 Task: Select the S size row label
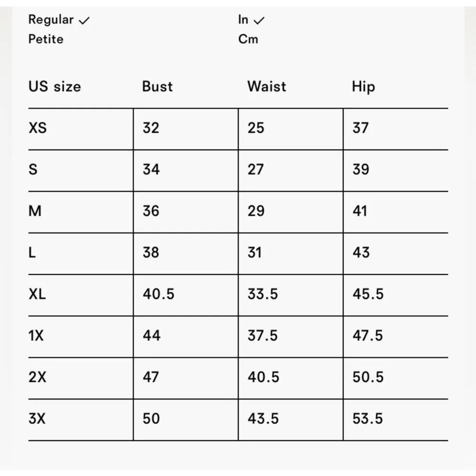click(x=33, y=169)
